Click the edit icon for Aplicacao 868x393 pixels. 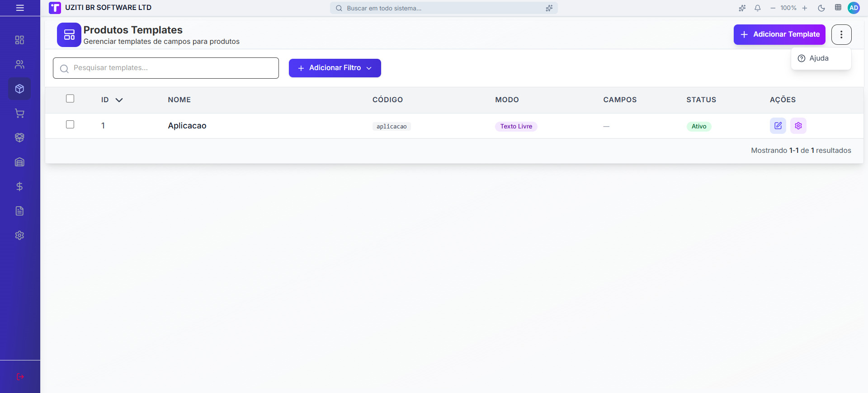click(x=778, y=126)
